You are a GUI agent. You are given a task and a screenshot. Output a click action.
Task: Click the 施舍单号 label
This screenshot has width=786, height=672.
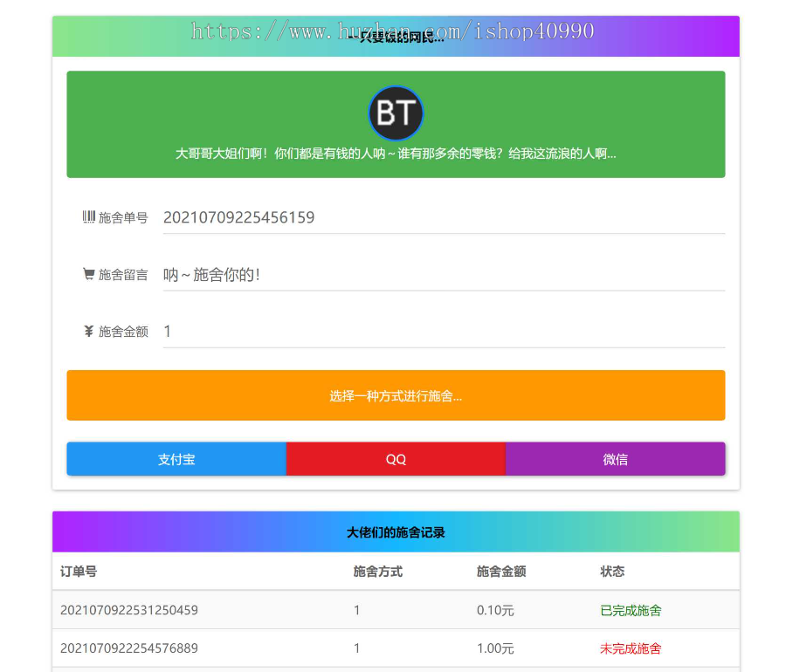(x=123, y=217)
